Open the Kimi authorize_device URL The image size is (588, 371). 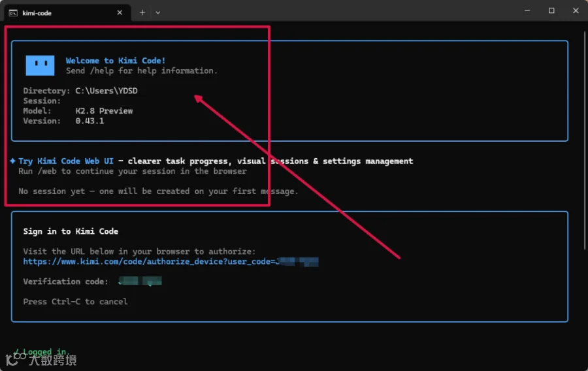pyautogui.click(x=171, y=261)
